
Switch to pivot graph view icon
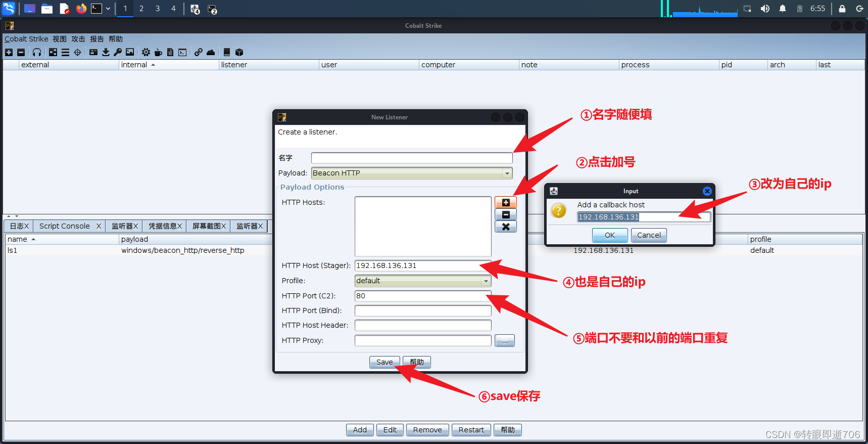(53, 52)
